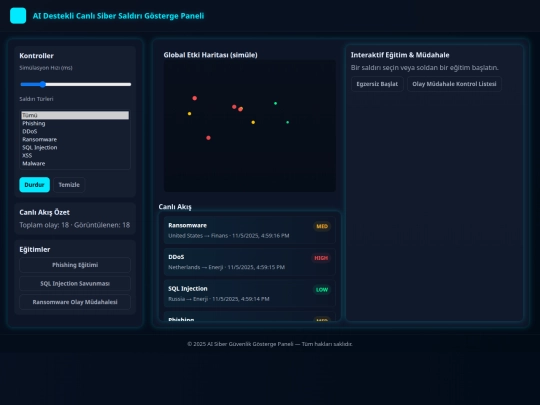This screenshot has height=405, width=540.
Task: Open SQL Injection Savunması training
Action: (x=75, y=283)
